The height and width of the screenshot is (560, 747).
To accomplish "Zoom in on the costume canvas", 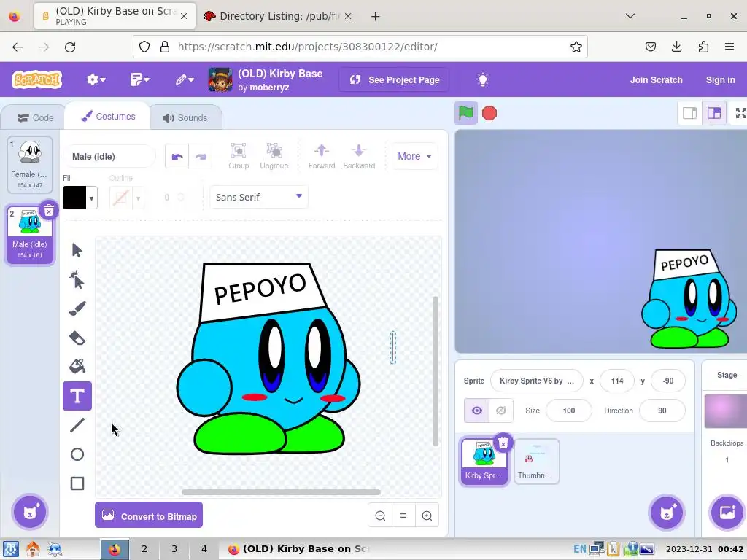I will [x=427, y=516].
